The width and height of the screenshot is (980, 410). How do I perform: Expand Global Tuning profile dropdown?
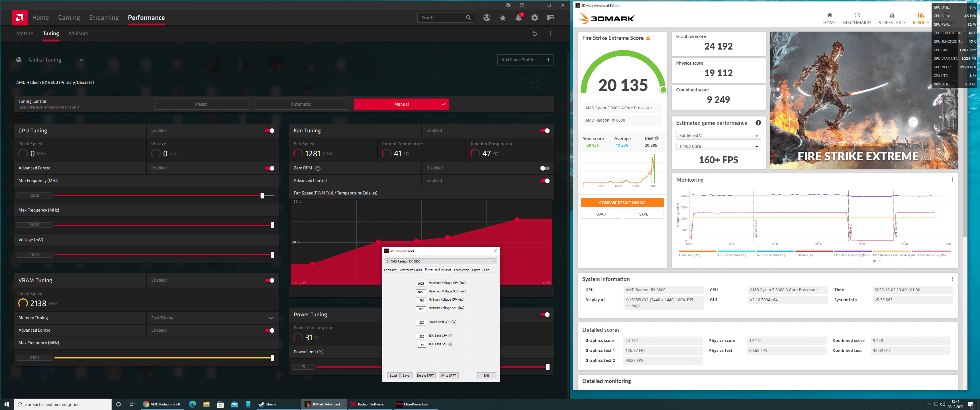[81, 60]
